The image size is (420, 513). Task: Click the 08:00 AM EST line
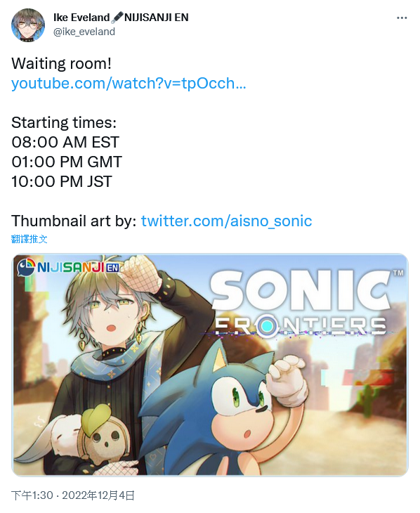[x=65, y=143]
